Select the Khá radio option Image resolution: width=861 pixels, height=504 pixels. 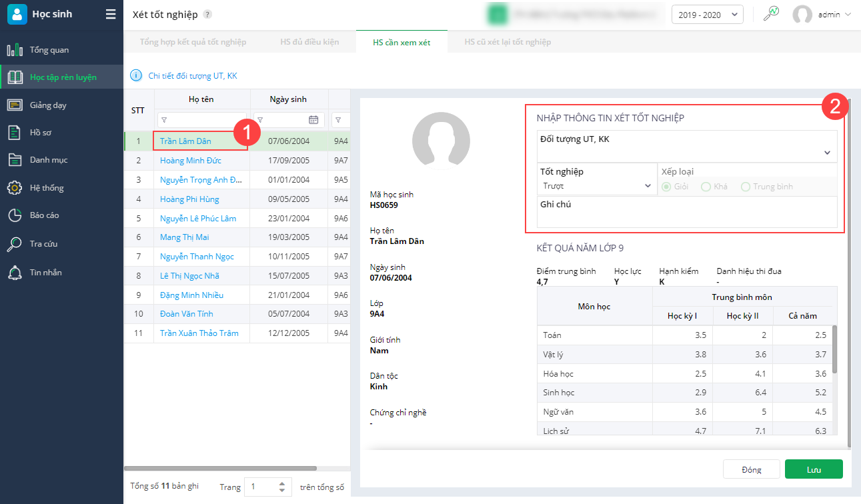click(706, 187)
